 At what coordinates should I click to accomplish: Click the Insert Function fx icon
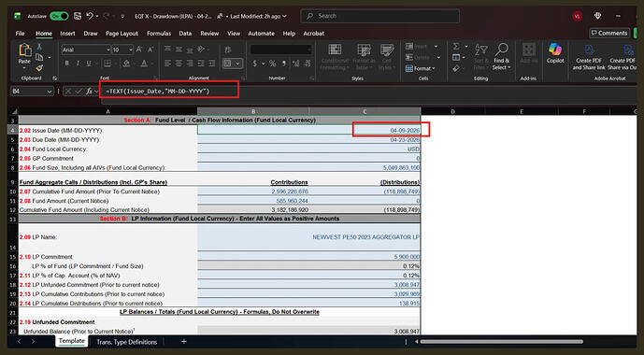(89, 92)
